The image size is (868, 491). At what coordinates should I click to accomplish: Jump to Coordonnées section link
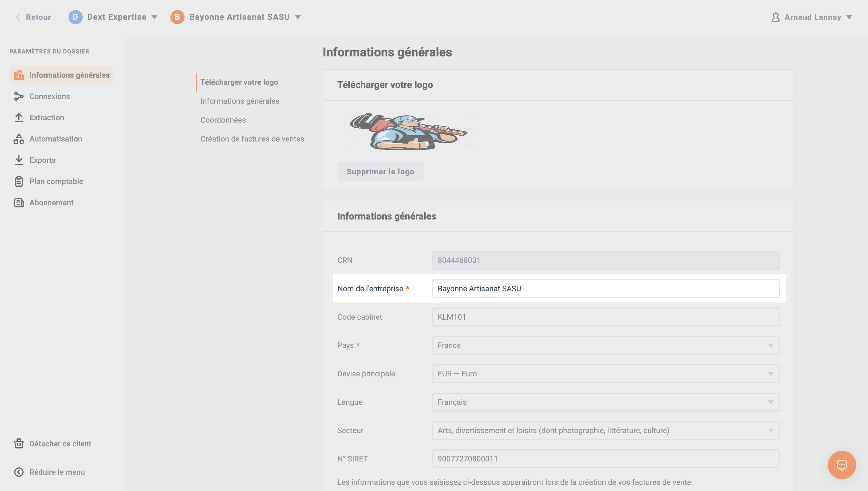click(223, 120)
